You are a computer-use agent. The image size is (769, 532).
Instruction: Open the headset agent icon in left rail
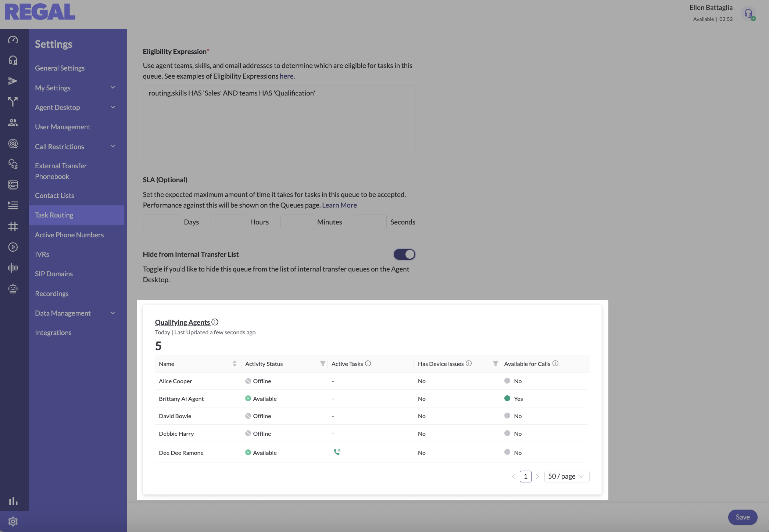point(13,60)
